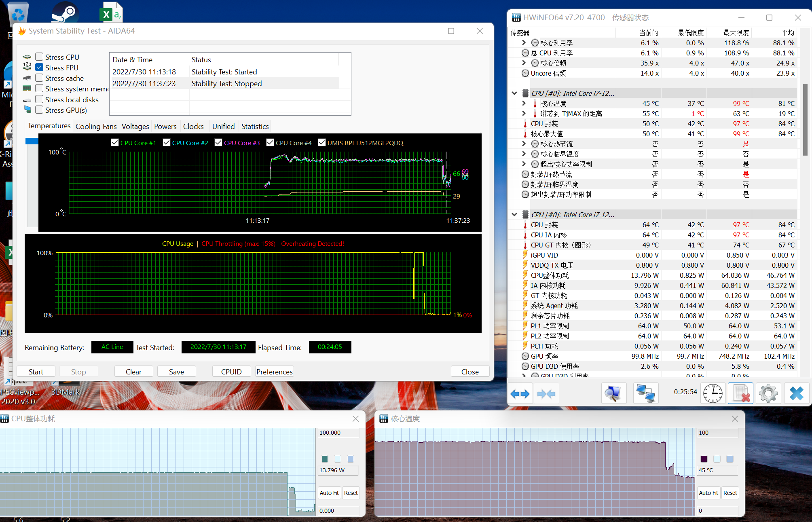Expand the 核心临界温度 row
The width and height of the screenshot is (812, 522).
[524, 154]
